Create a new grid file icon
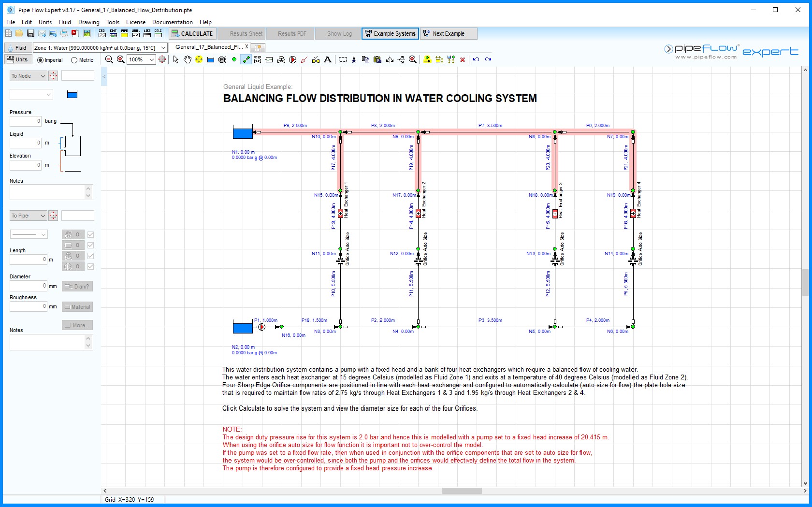Viewport: 812px width, 507px height. [x=8, y=33]
